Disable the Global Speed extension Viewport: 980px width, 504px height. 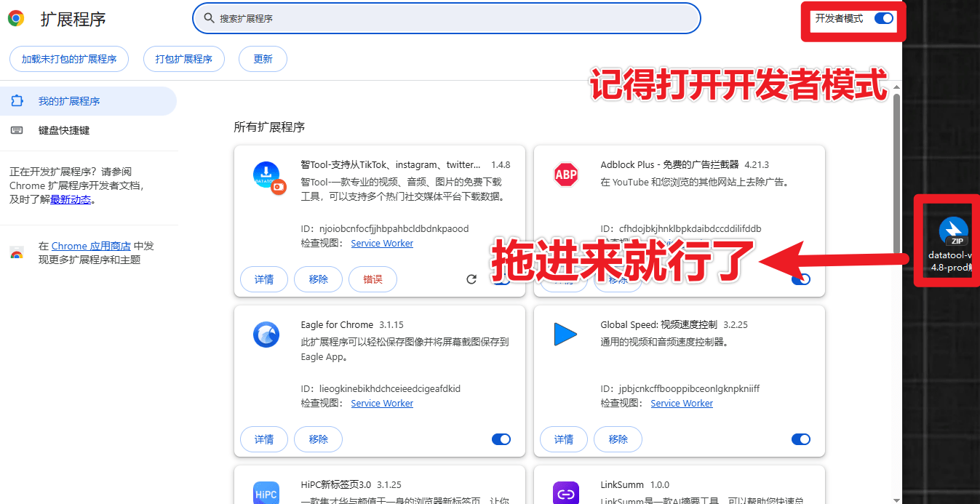(x=800, y=439)
